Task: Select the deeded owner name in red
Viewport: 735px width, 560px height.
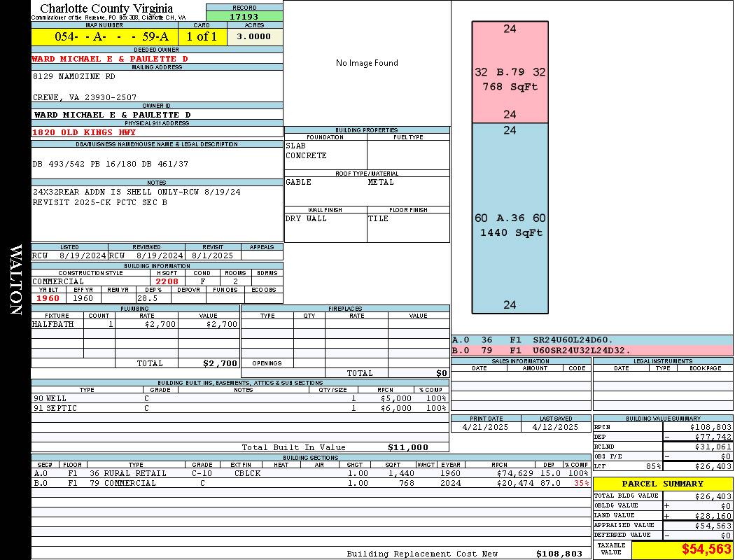Action: [110, 59]
